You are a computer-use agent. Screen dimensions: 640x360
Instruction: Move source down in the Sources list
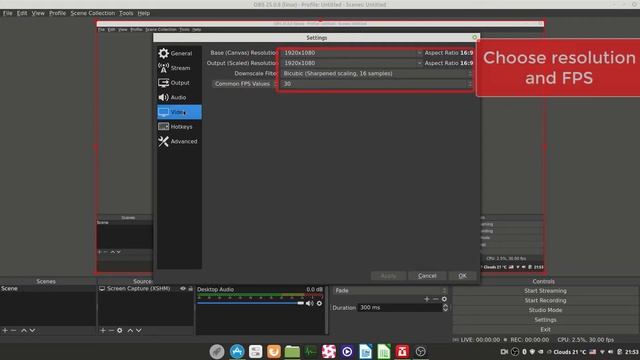[139, 330]
